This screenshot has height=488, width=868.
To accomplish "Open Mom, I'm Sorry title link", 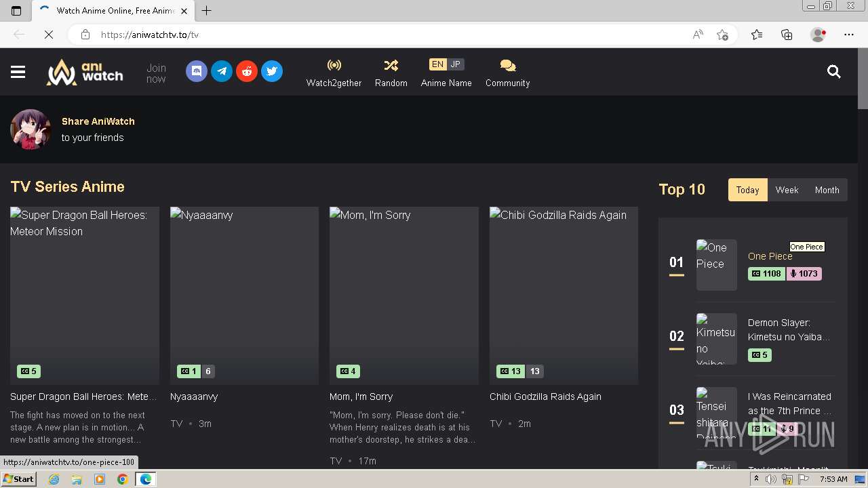I will (x=361, y=396).
